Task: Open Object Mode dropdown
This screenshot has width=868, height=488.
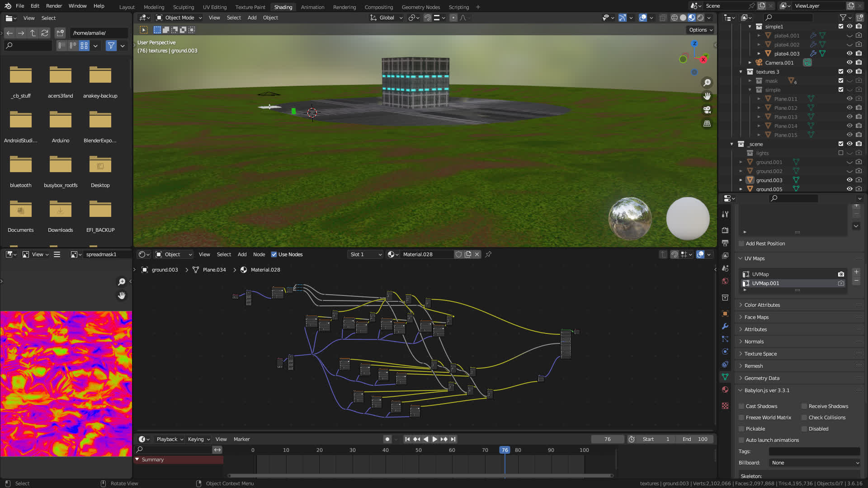Action: coord(179,18)
